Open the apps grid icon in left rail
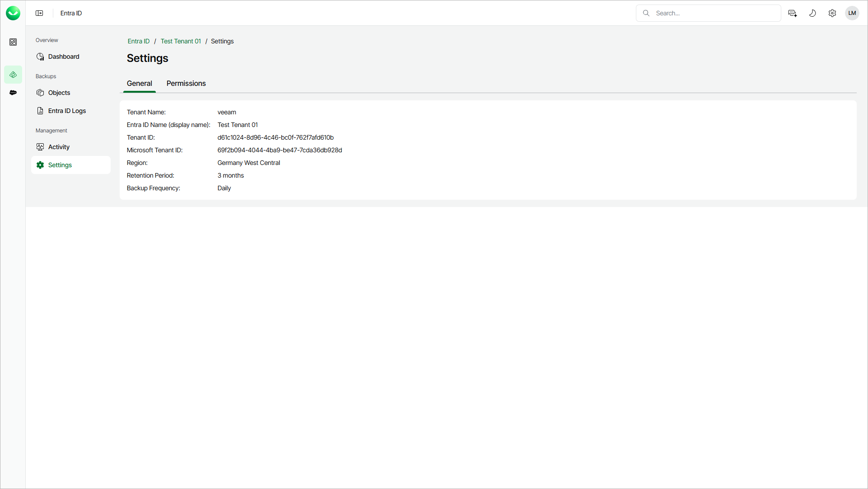Viewport: 868px width, 489px height. point(13,42)
